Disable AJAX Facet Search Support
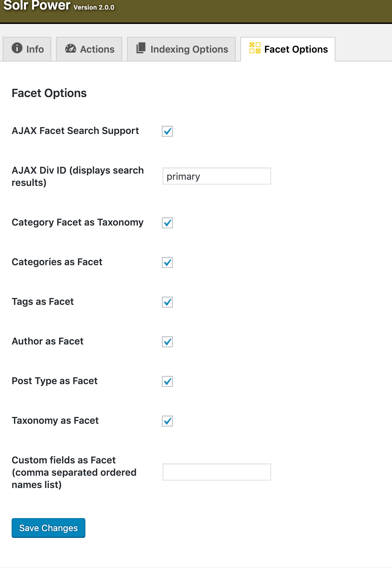The height and width of the screenshot is (568, 392). (167, 131)
